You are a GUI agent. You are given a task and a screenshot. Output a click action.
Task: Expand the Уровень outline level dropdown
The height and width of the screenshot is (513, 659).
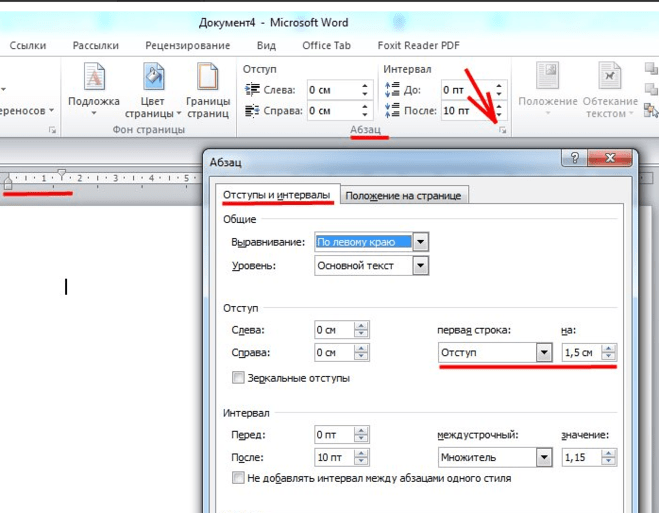[421, 266]
